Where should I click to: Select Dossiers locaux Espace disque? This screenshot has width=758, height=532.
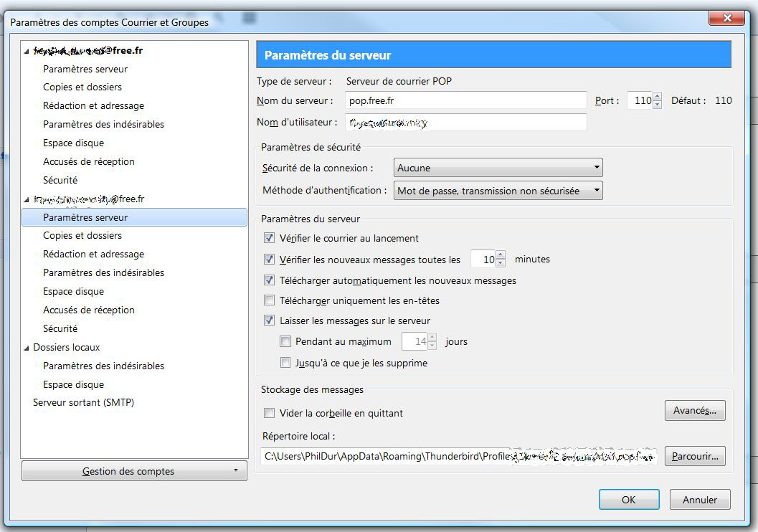(x=73, y=384)
